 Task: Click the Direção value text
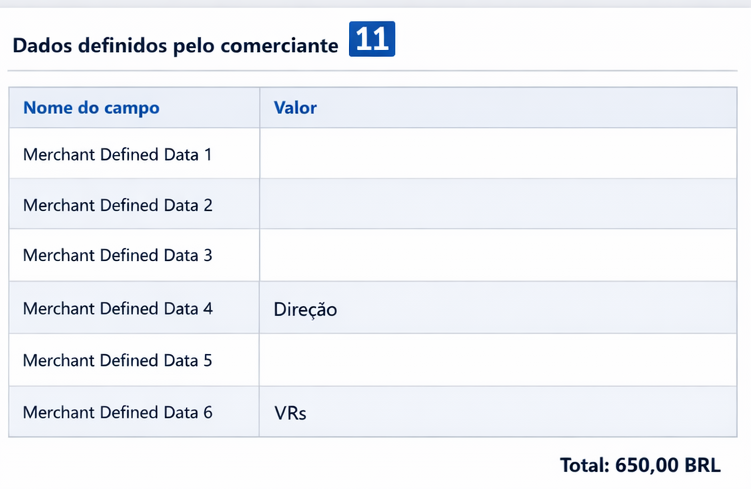[x=305, y=309]
